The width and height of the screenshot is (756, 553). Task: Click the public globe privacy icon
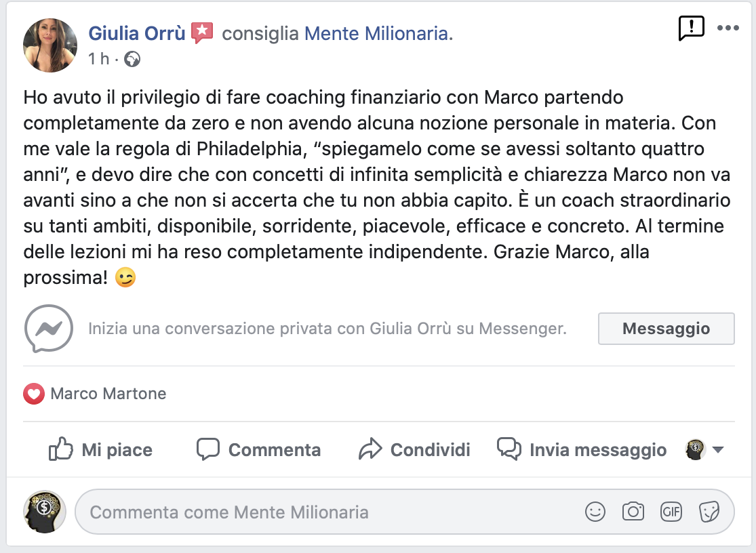(x=132, y=60)
